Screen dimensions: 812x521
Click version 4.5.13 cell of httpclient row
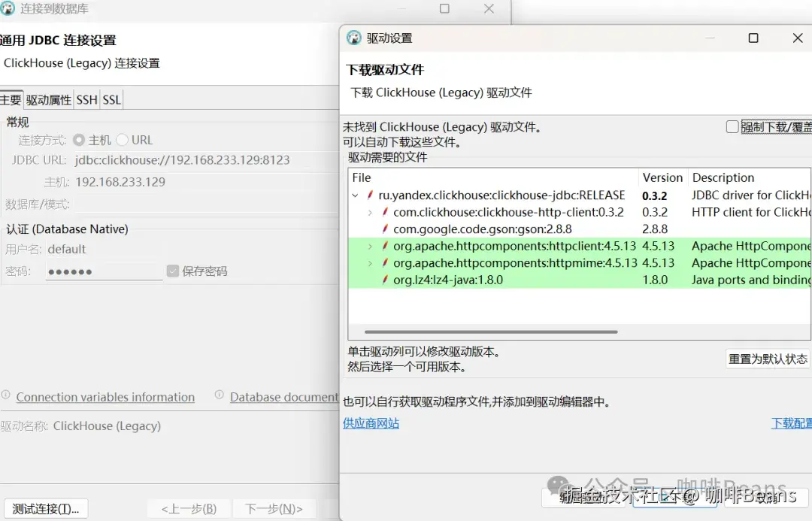coord(658,246)
